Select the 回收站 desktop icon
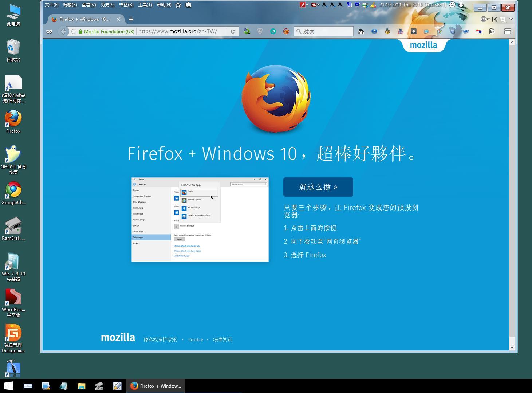Image resolution: width=532 pixels, height=393 pixels. pyautogui.click(x=13, y=50)
